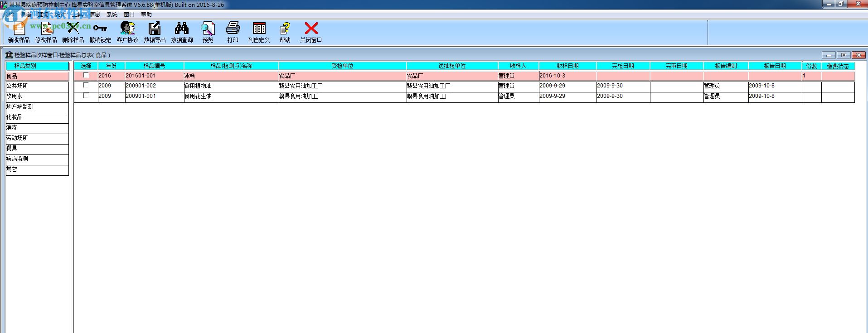Click year cell 2016
The width and height of the screenshot is (868, 333).
tap(111, 76)
